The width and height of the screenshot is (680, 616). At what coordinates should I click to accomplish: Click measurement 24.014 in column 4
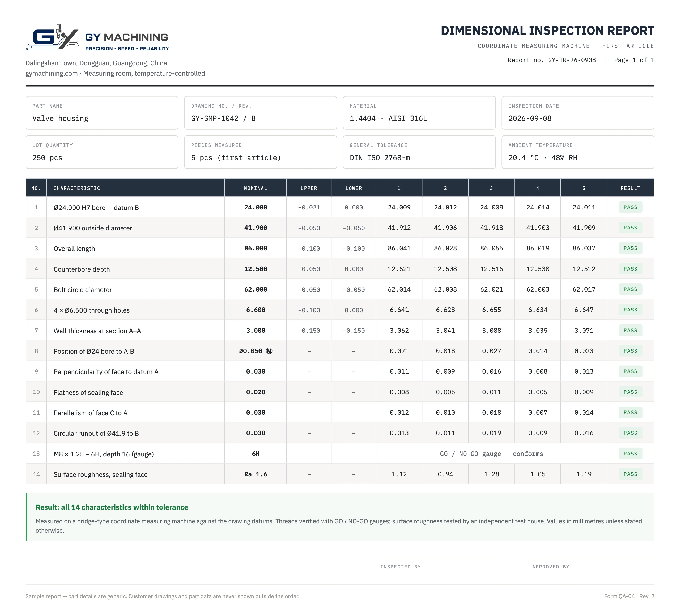tap(537, 207)
